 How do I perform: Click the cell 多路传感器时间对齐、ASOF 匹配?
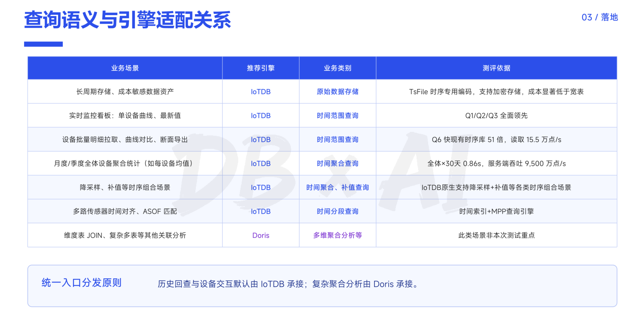click(x=125, y=211)
